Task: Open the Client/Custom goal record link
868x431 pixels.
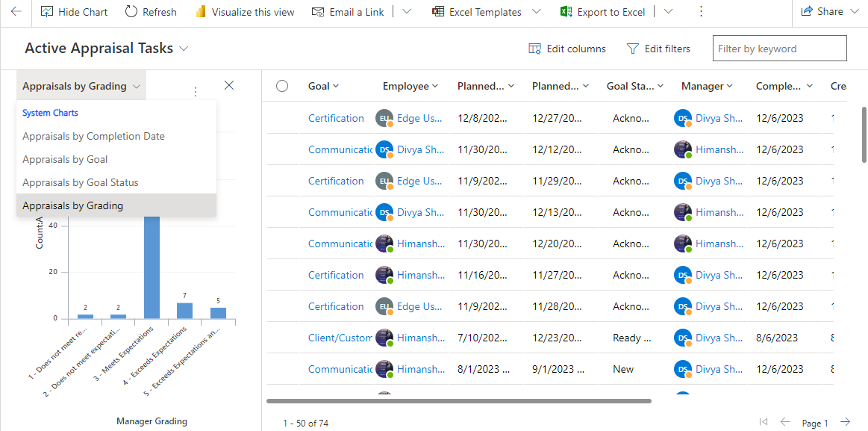Action: [x=340, y=338]
